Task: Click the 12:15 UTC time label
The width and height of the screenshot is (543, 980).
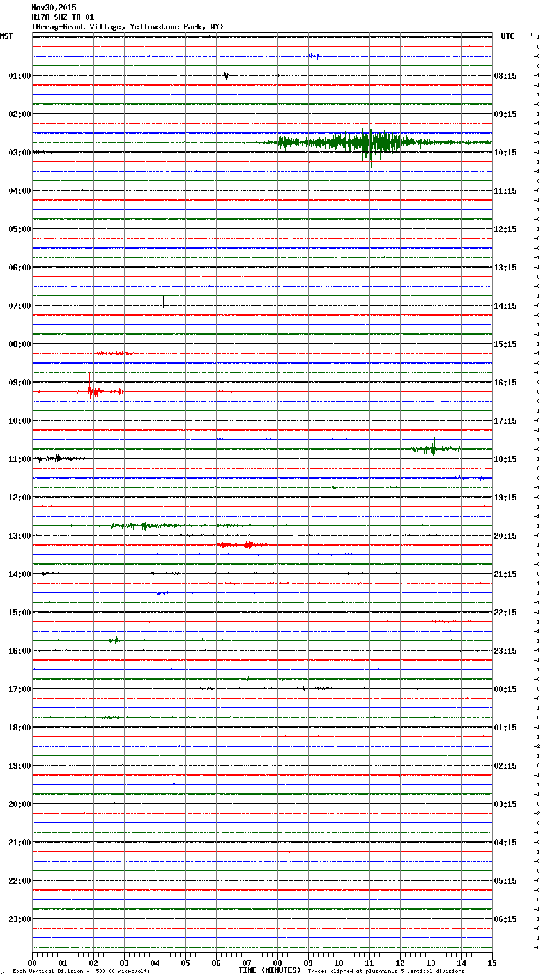Action: (505, 229)
